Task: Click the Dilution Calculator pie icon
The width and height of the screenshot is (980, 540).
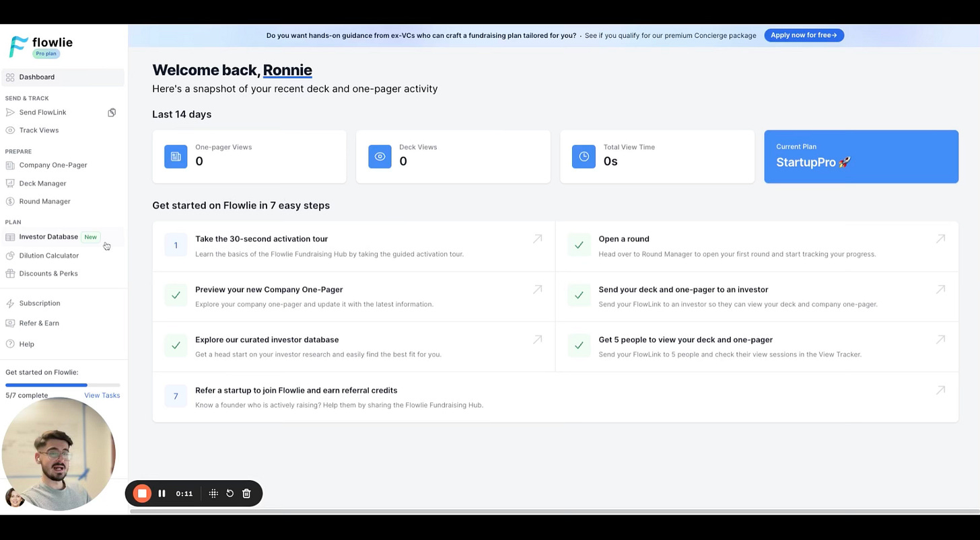Action: point(10,256)
